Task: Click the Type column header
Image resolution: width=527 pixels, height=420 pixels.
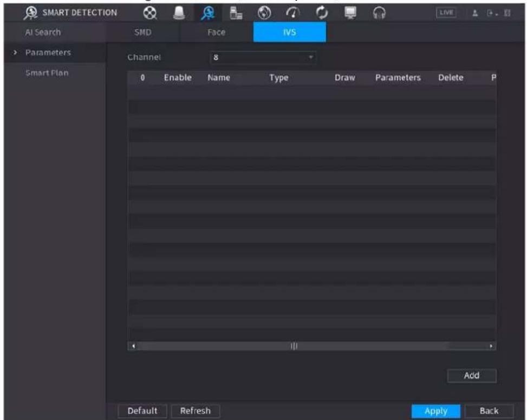Action: pos(278,78)
